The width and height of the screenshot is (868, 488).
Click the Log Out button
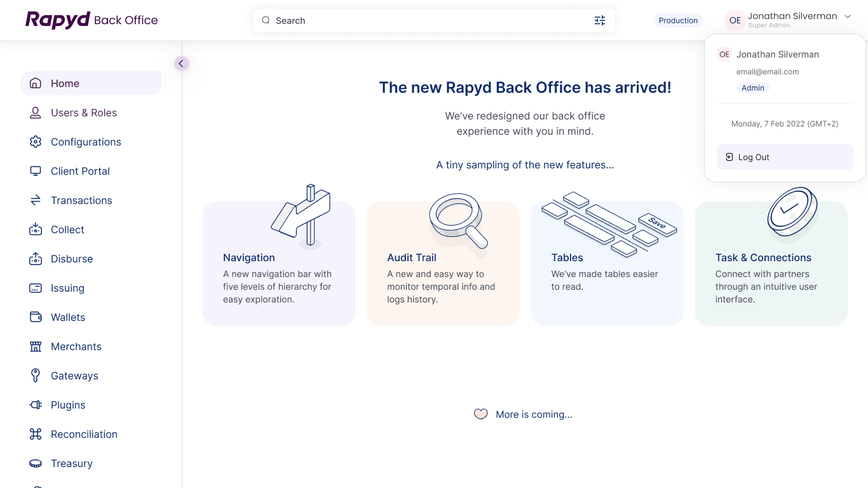tap(785, 157)
